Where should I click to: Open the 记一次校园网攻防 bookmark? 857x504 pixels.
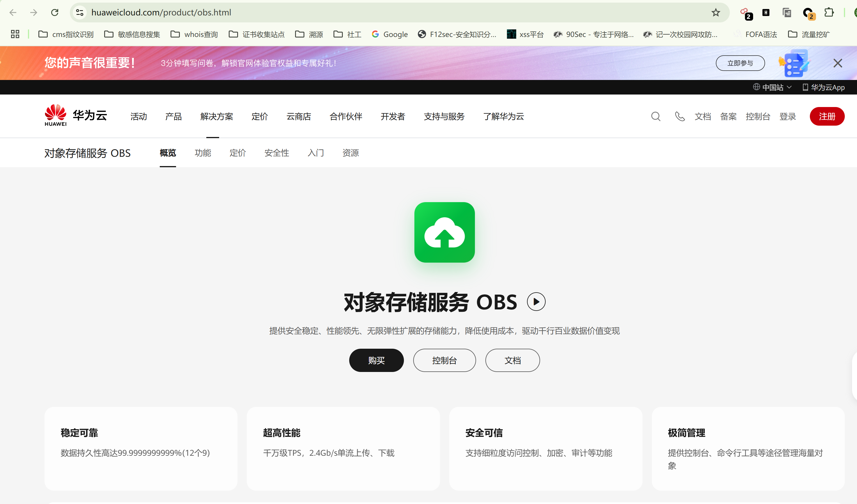pos(680,34)
